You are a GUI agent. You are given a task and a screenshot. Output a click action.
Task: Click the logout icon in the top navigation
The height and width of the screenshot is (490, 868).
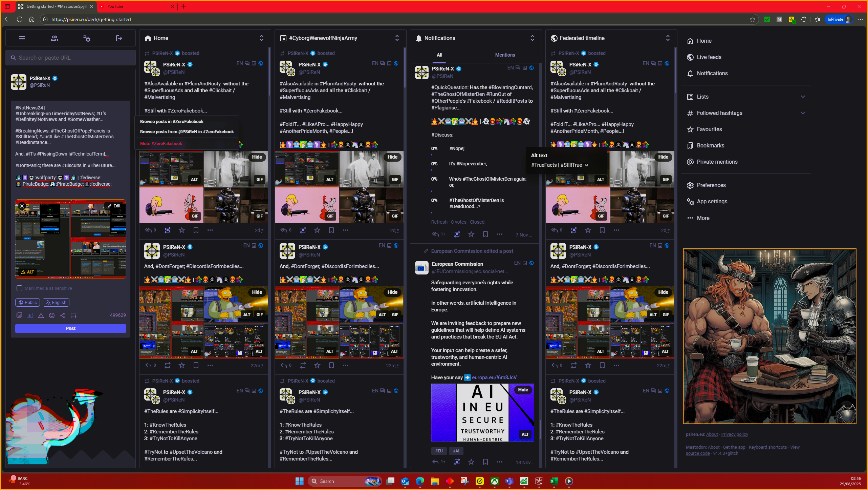click(x=119, y=38)
